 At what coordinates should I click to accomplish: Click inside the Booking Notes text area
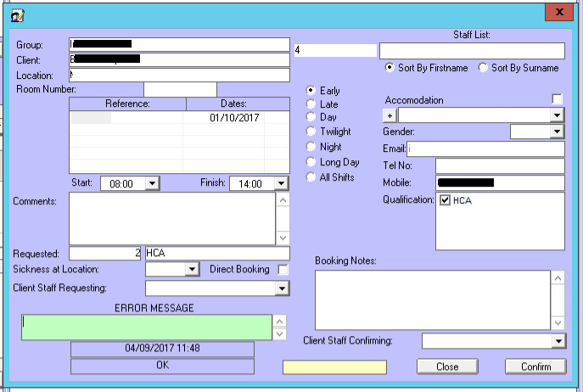click(x=433, y=300)
